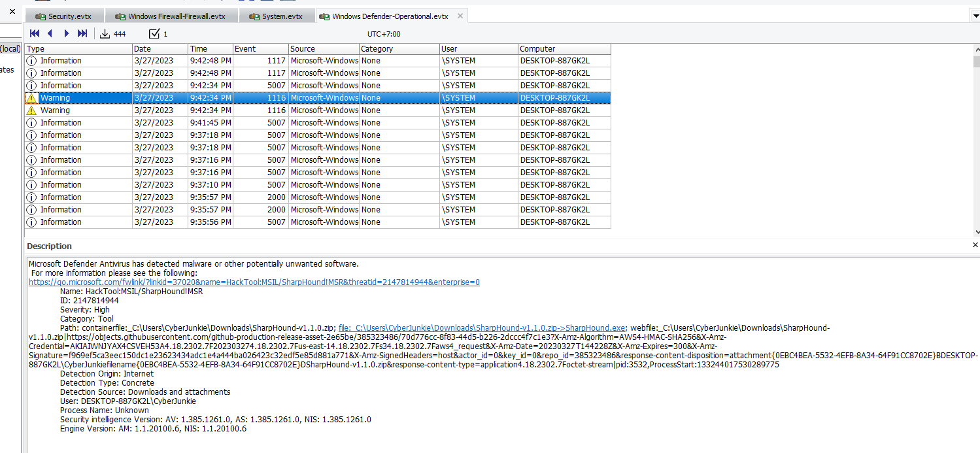Click the loaded events download icon (444)
This screenshot has height=453, width=980.
tap(105, 33)
